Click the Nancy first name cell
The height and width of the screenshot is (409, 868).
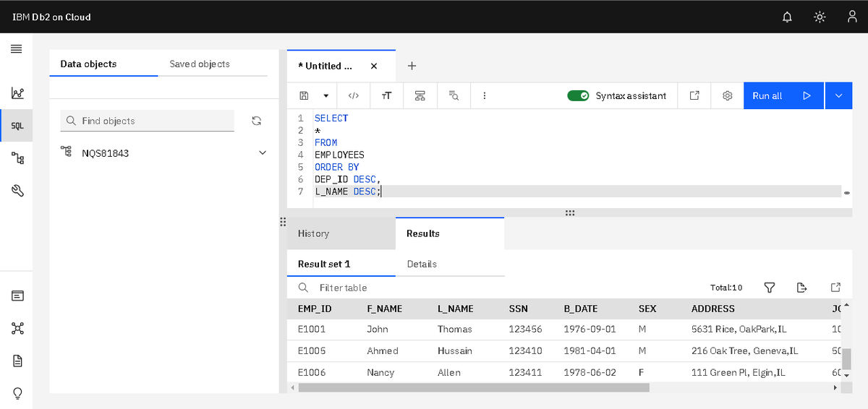click(x=381, y=372)
